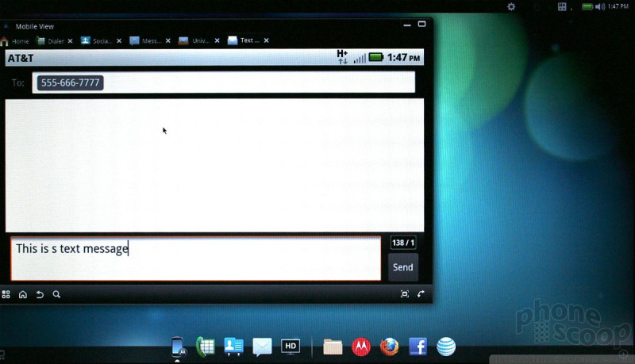
Task: Send the text message
Action: pyautogui.click(x=403, y=267)
